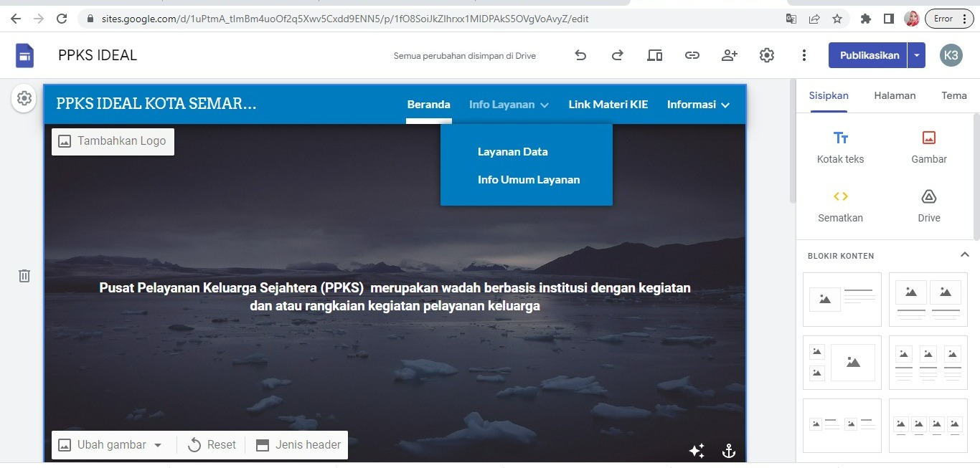Click the undo arrow icon

580,55
